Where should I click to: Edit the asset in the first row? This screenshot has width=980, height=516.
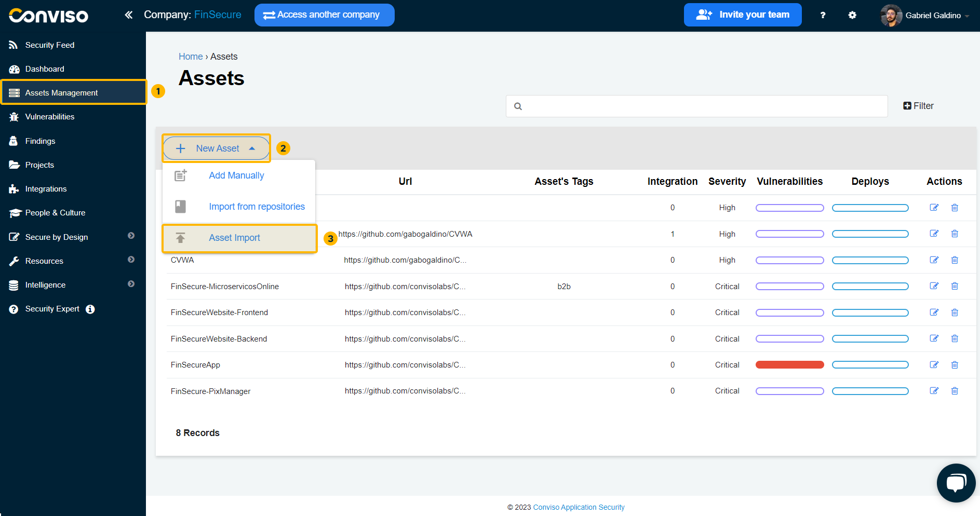(934, 208)
